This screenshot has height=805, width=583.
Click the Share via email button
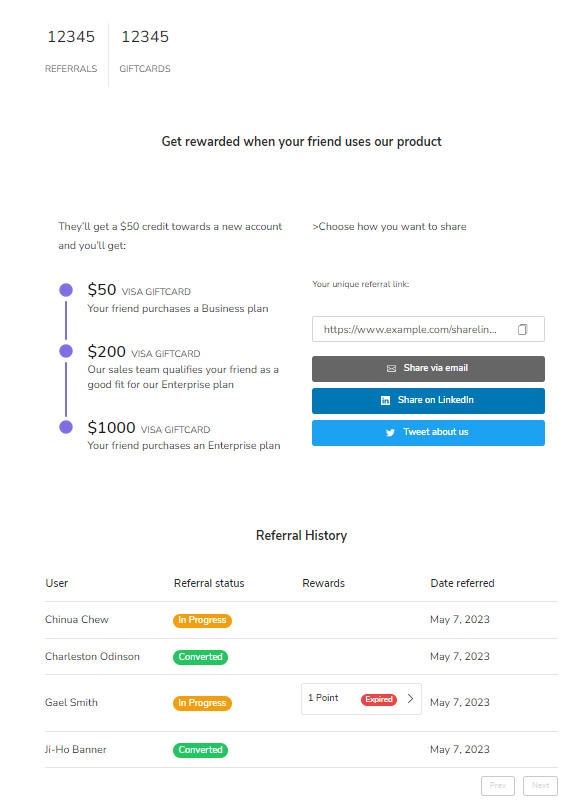tap(428, 368)
